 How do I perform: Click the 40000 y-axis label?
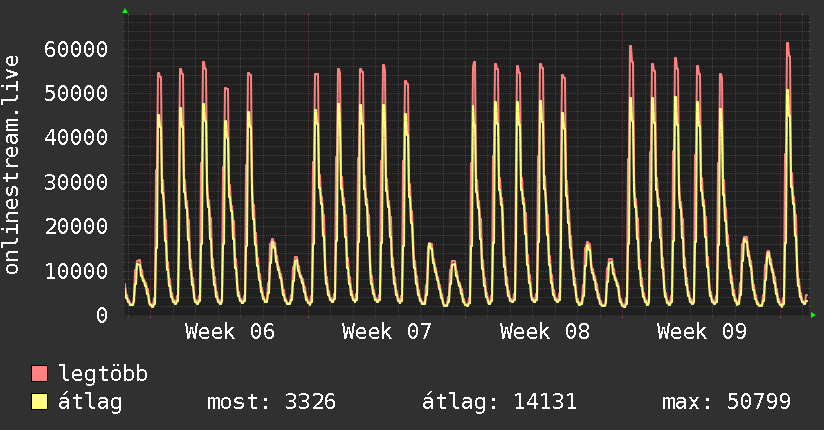point(76,138)
